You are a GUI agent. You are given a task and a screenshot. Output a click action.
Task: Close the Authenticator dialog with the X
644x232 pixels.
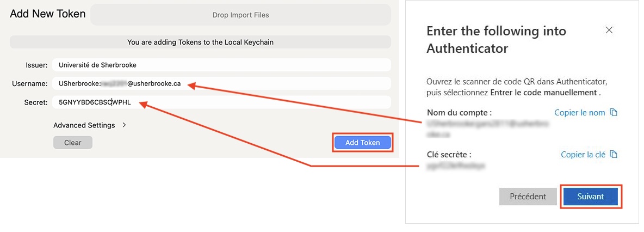pyautogui.click(x=609, y=30)
